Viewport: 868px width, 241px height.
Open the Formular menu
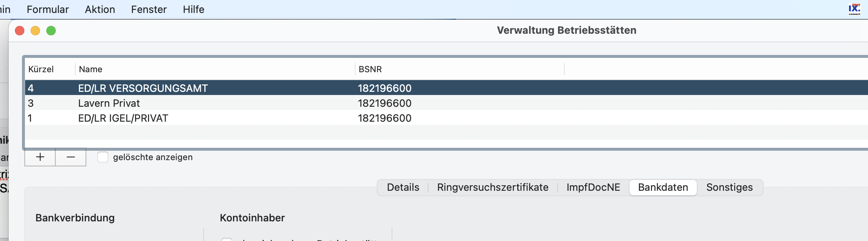[47, 9]
